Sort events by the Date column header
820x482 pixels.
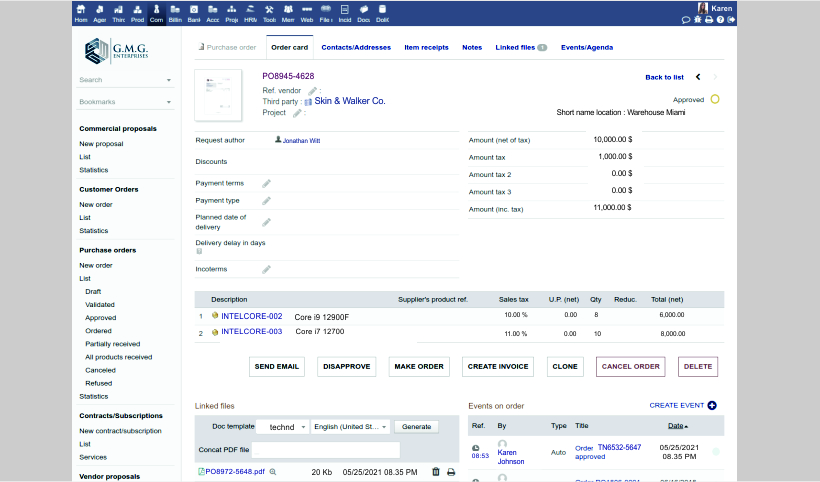pos(677,426)
